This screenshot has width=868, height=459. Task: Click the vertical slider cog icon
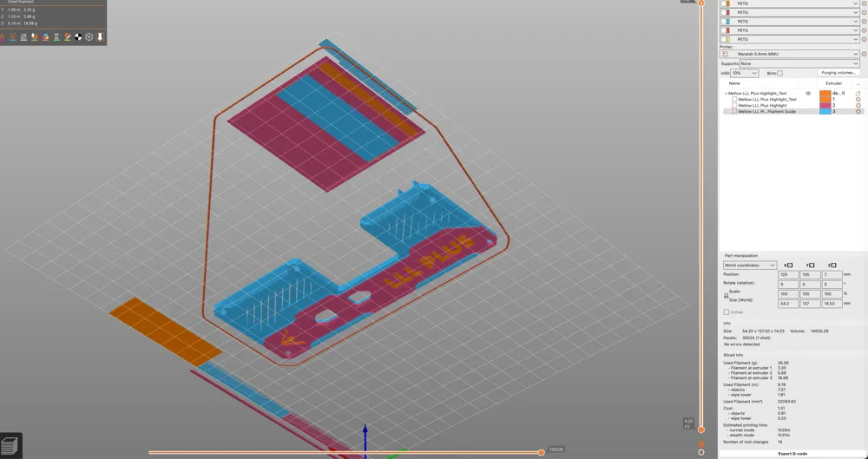[701, 452]
